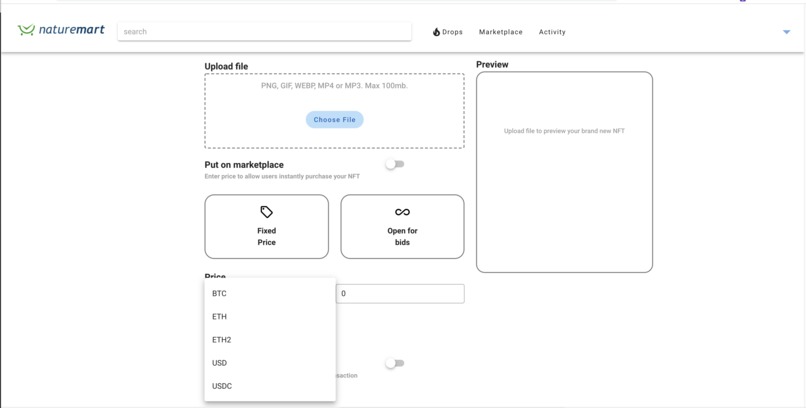Toggle the Put on marketplace switch
The image size is (806, 408).
click(x=395, y=164)
